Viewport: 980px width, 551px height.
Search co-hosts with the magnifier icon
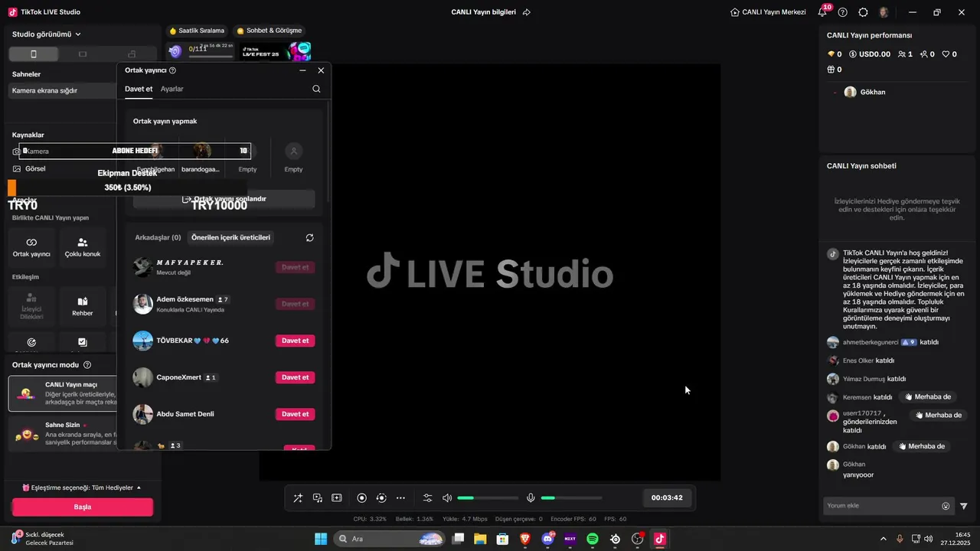[316, 89]
